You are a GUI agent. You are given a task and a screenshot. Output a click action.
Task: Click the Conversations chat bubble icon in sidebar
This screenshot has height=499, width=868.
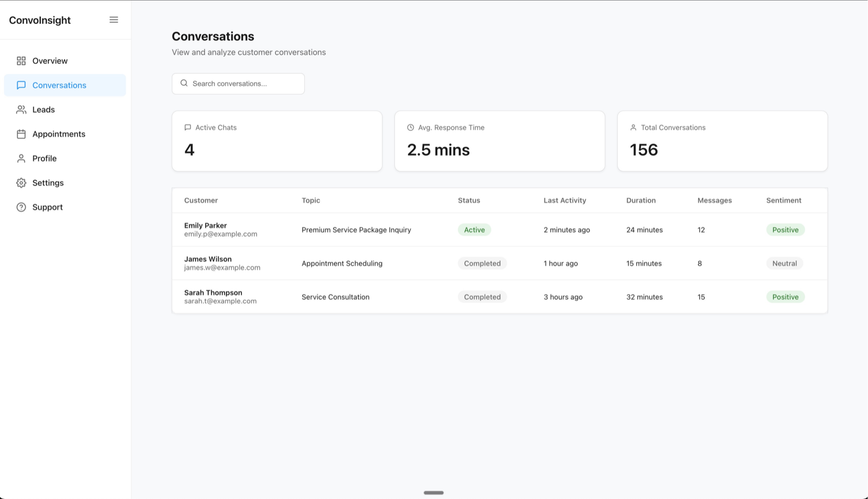click(21, 85)
